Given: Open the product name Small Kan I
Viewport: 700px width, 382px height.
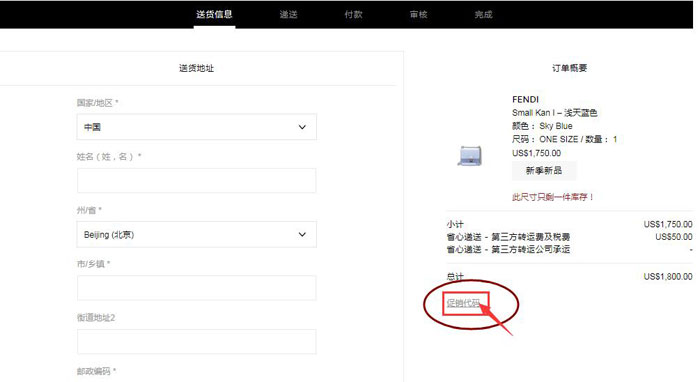Looking at the screenshot, I should [554, 112].
